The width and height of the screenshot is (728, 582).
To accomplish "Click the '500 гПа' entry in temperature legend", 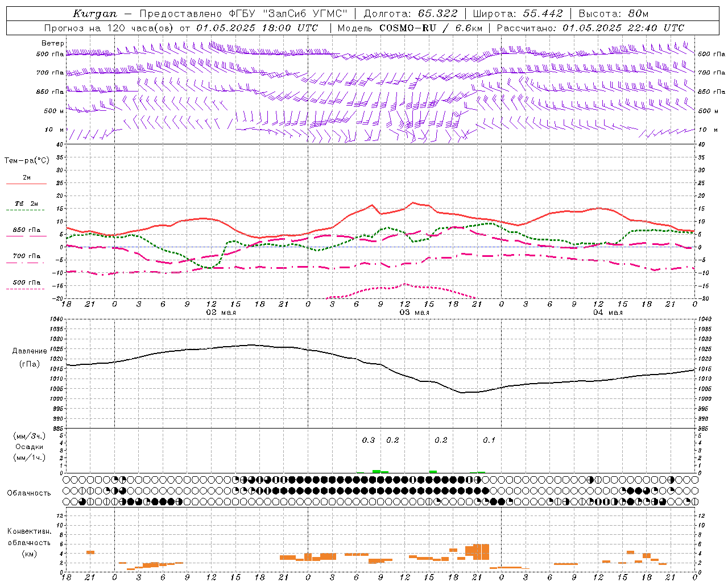I will pos(27,282).
